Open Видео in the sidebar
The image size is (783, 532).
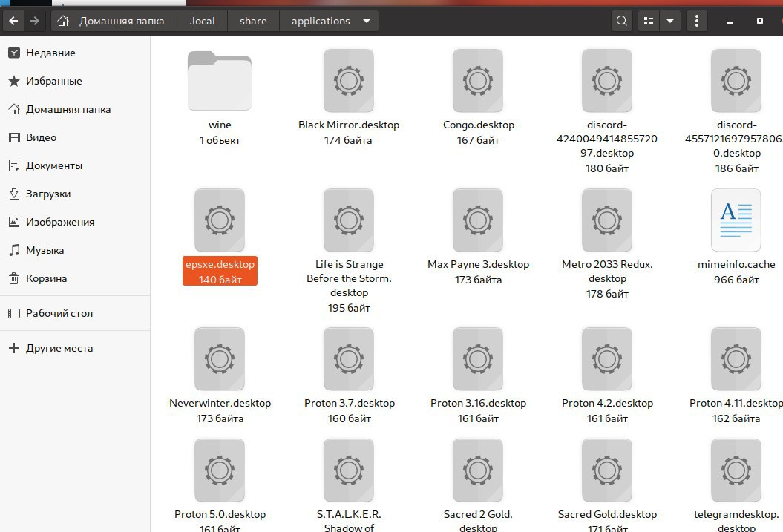(x=75, y=137)
